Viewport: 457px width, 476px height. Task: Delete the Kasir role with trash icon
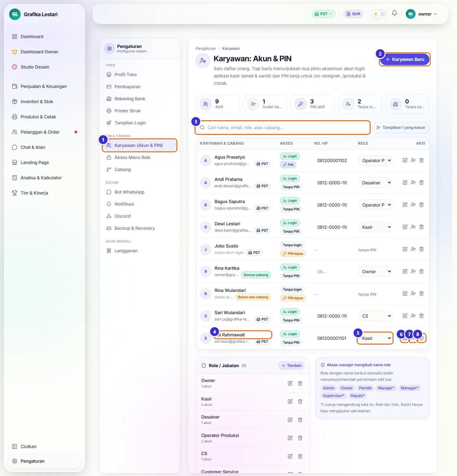tap(300, 401)
